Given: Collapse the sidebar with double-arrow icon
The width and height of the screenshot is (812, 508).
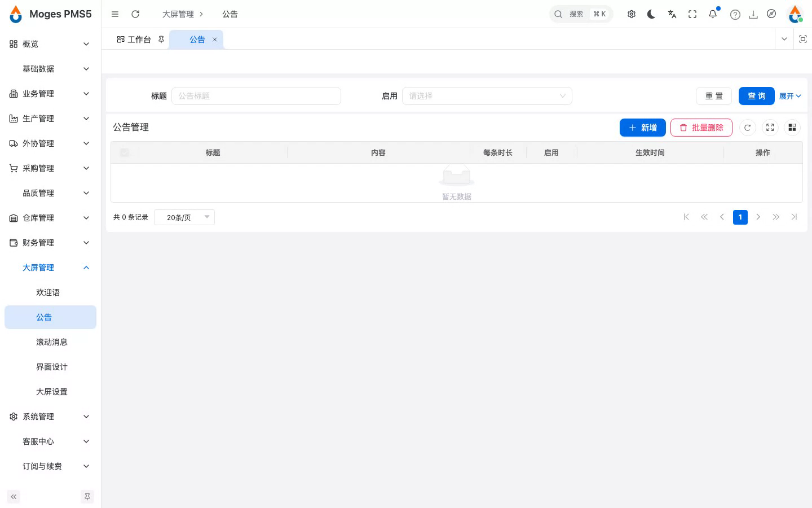Looking at the screenshot, I should 14,497.
